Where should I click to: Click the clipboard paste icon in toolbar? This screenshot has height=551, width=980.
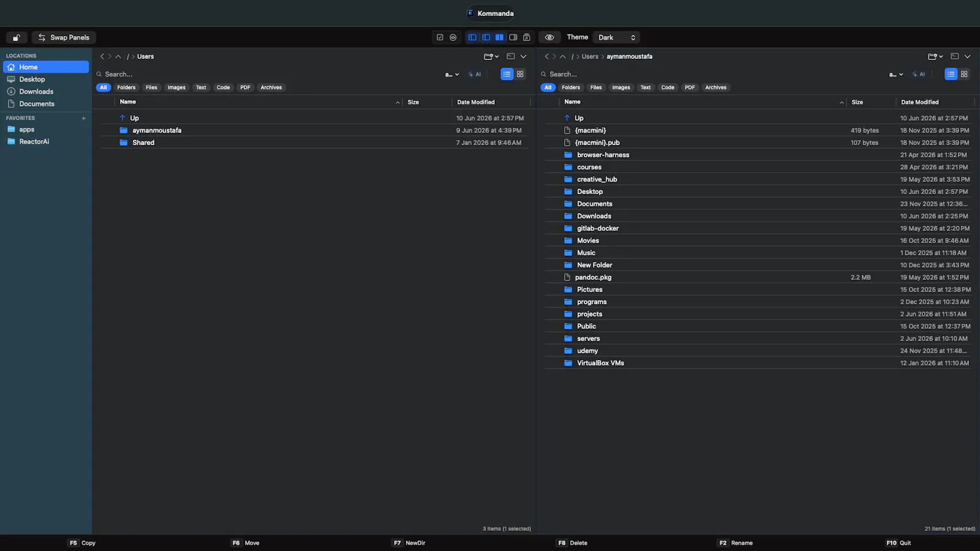[x=527, y=37]
